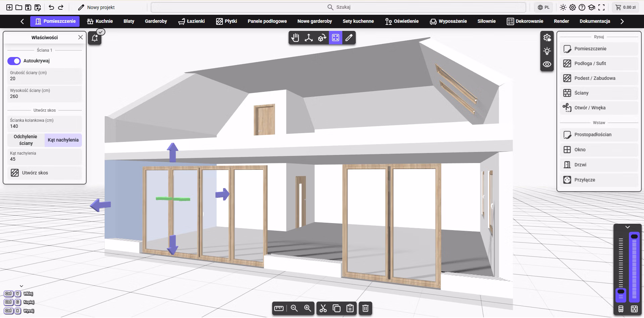Click the Wysokość ściany input field
The height and width of the screenshot is (318, 644).
tap(45, 94)
